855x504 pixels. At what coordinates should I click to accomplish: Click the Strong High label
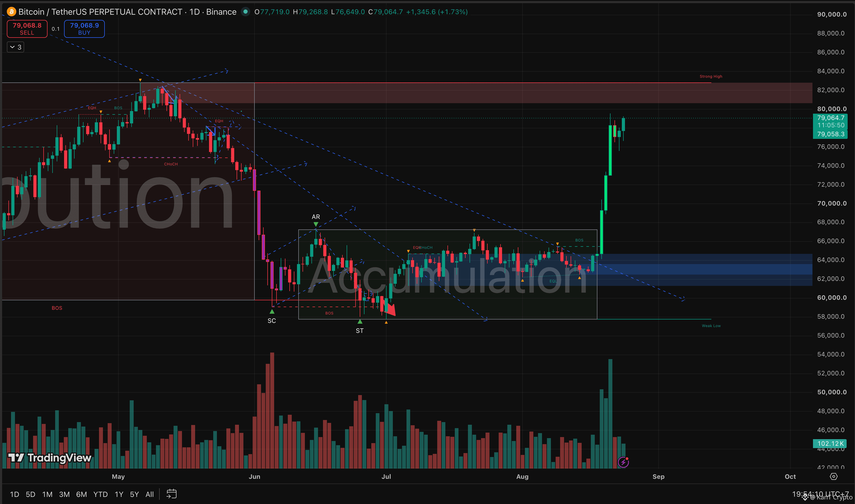(x=711, y=76)
